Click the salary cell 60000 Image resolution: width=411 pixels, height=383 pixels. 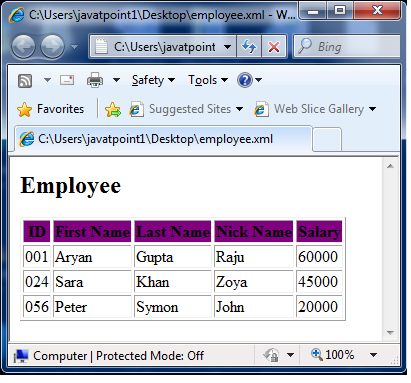click(x=319, y=257)
